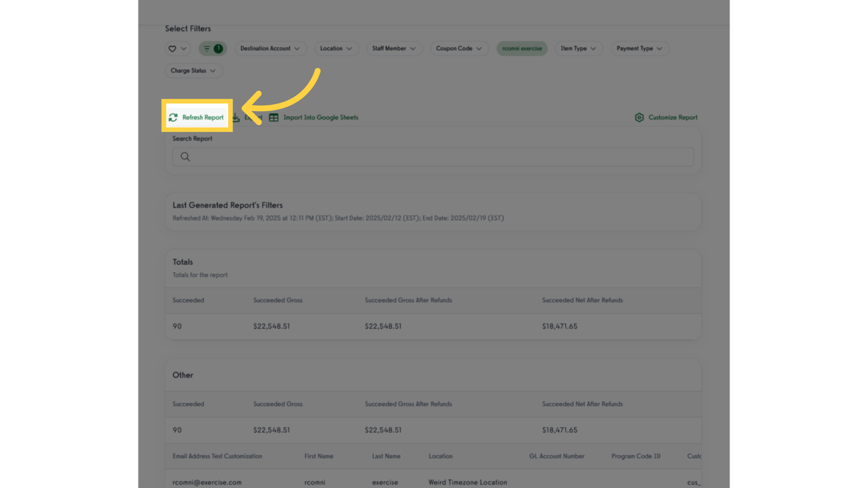The height and width of the screenshot is (488, 868).
Task: Click the Weird Timezone Location cell
Action: [468, 482]
